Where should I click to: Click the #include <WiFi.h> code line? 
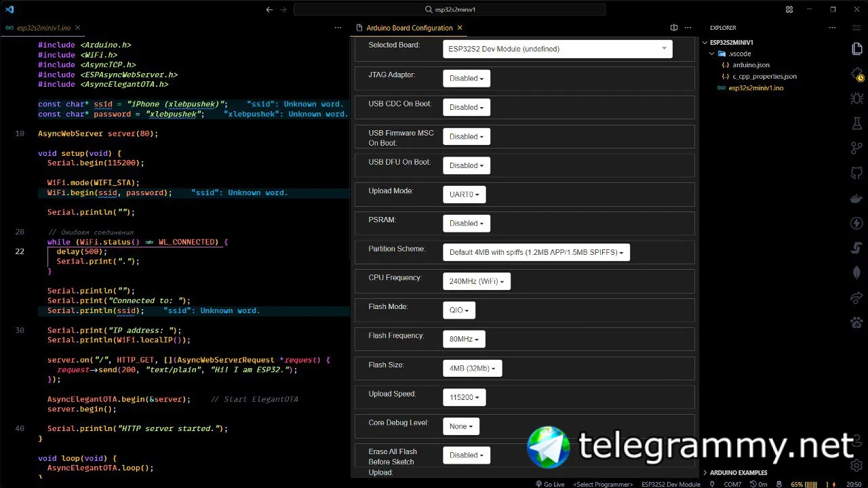[77, 55]
